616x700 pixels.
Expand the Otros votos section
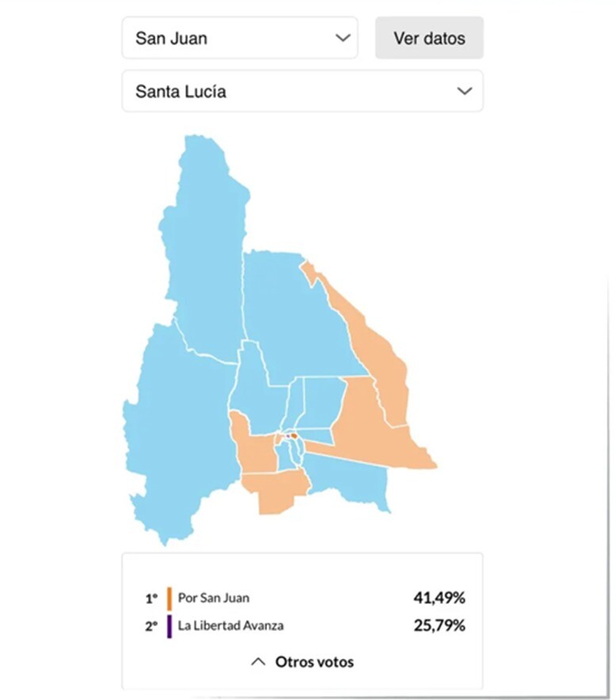pyautogui.click(x=314, y=661)
